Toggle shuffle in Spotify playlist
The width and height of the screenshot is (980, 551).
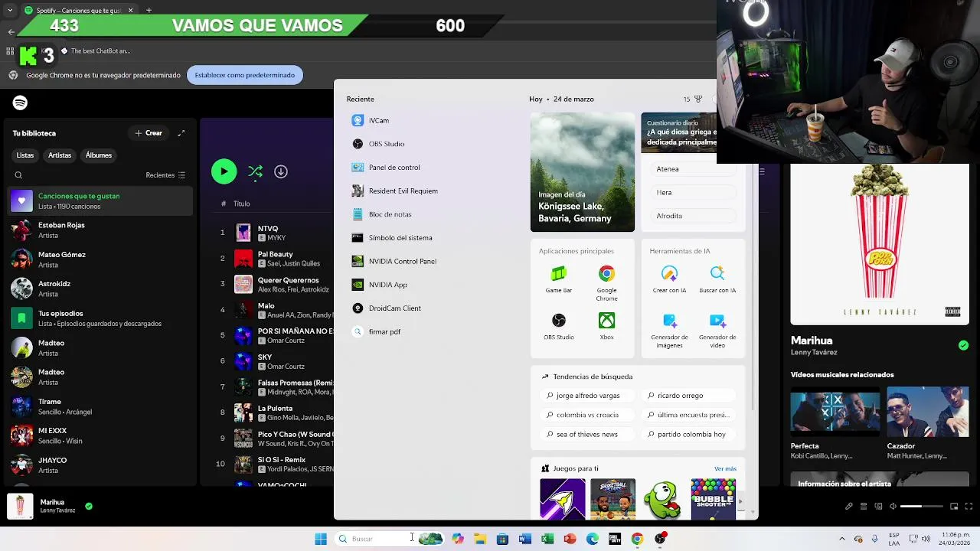pyautogui.click(x=256, y=171)
